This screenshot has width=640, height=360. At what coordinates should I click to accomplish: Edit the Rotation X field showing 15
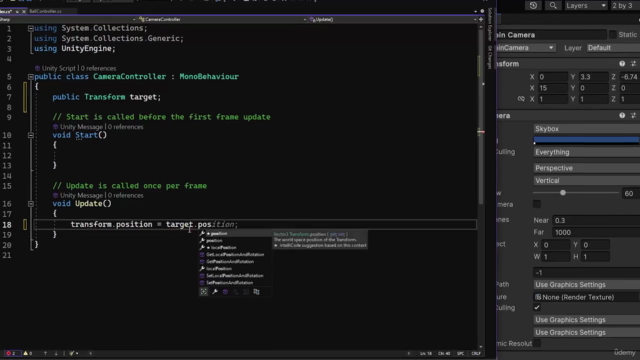(553, 88)
